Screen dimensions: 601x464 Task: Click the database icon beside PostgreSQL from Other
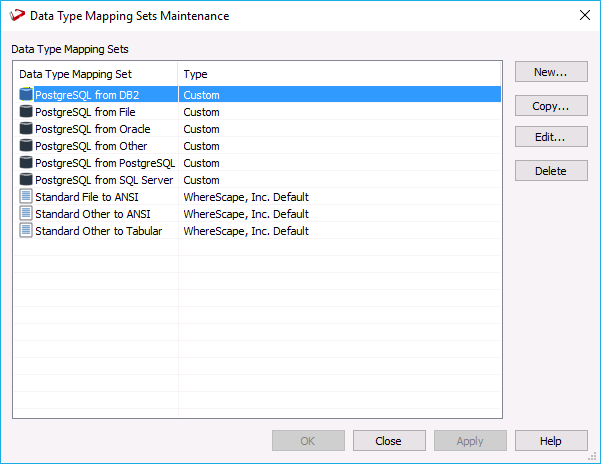click(26, 146)
